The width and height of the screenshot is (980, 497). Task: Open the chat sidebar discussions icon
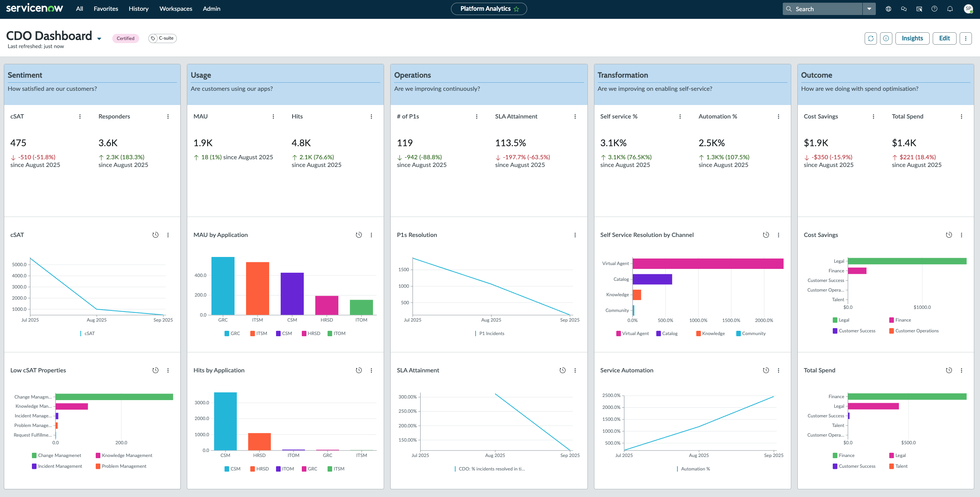(904, 9)
